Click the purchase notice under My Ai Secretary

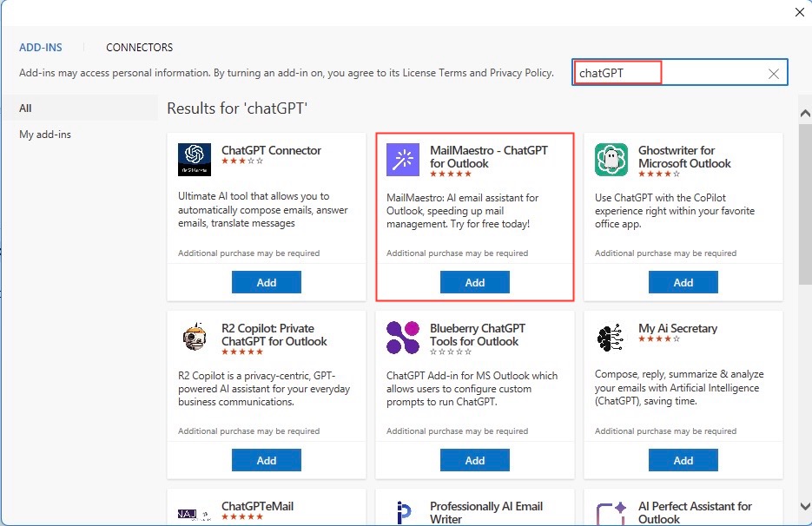[x=665, y=431]
